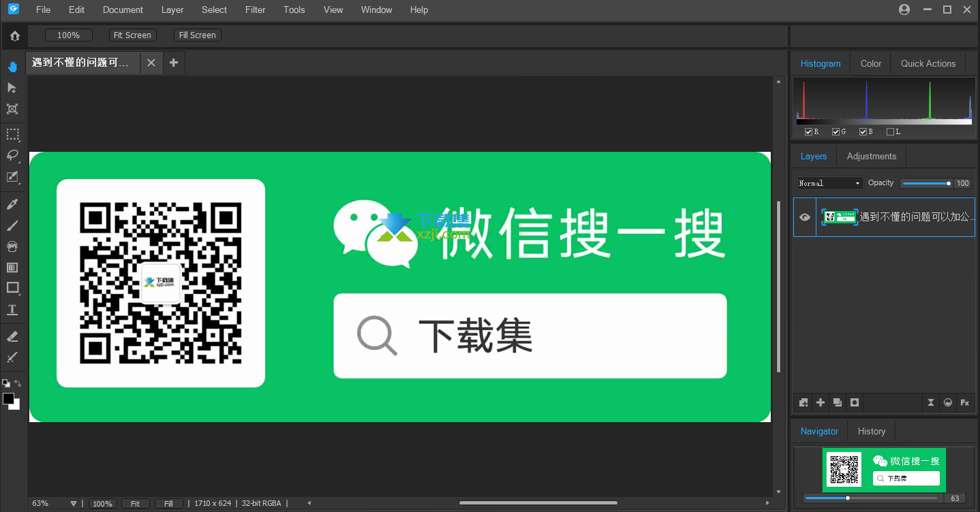Open the Help menu
The height and width of the screenshot is (512, 980).
419,10
